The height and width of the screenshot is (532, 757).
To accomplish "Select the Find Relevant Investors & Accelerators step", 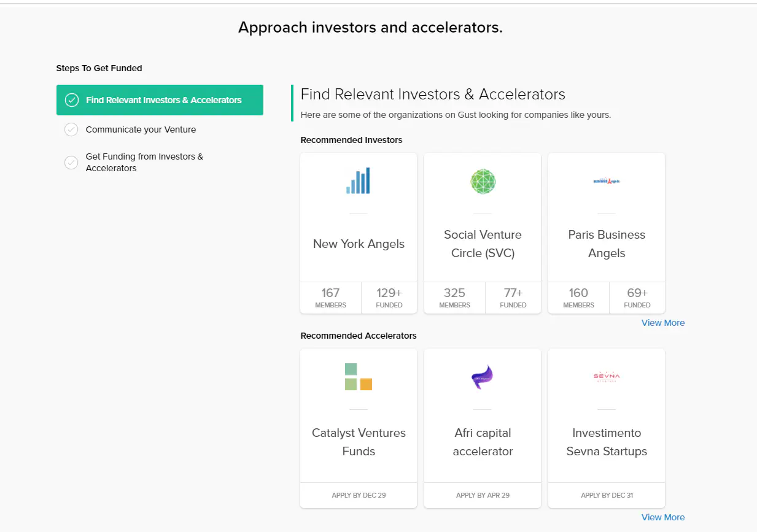I will click(160, 99).
